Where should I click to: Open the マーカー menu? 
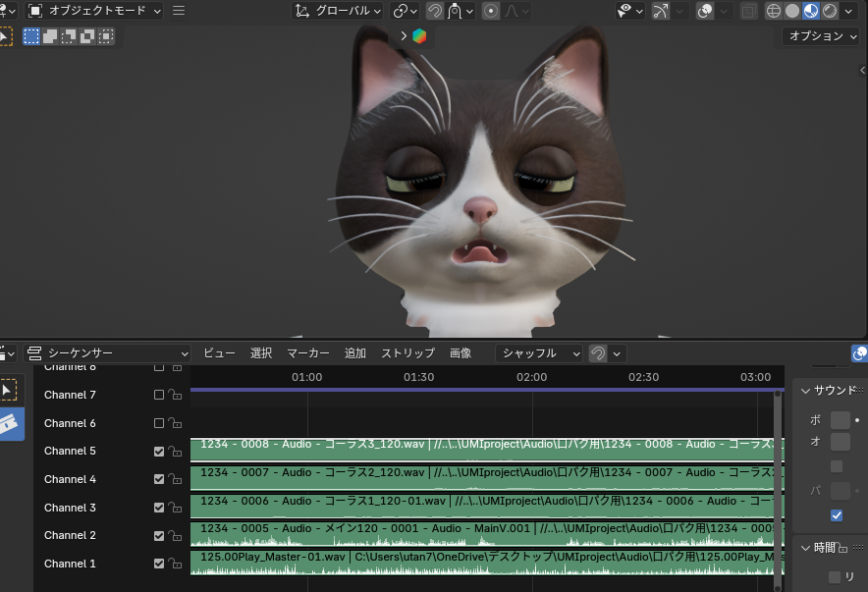pos(307,353)
